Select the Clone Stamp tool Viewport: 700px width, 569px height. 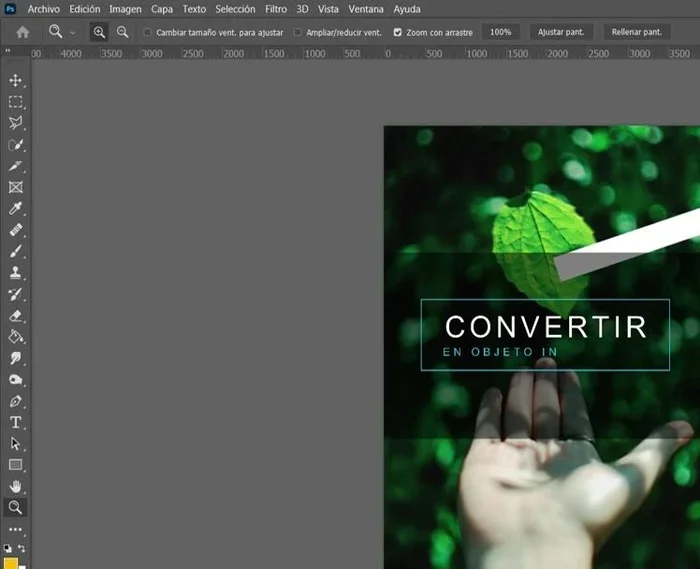15,272
